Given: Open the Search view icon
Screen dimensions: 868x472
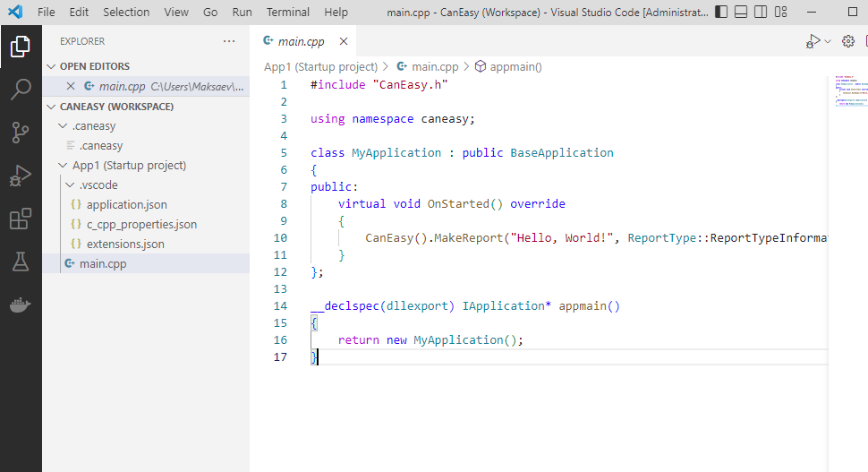Looking at the screenshot, I should pyautogui.click(x=21, y=90).
